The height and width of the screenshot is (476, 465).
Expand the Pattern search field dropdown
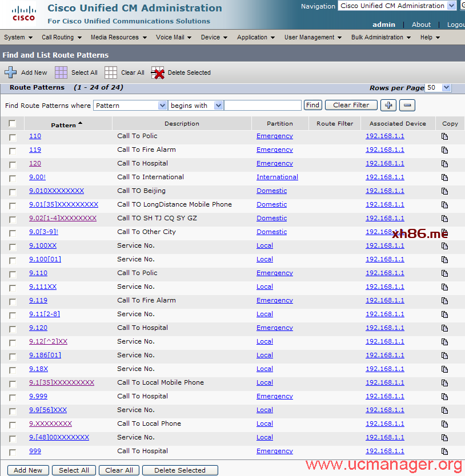pos(162,106)
